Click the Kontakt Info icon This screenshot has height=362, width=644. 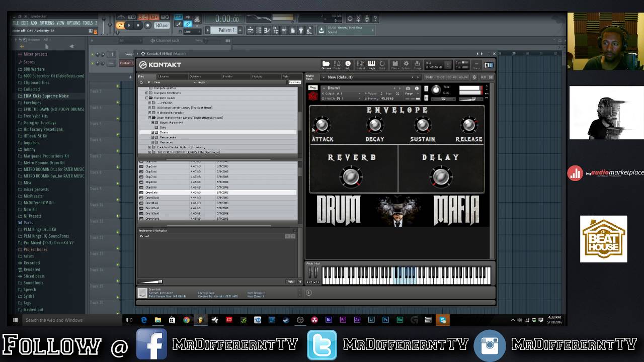tap(348, 65)
